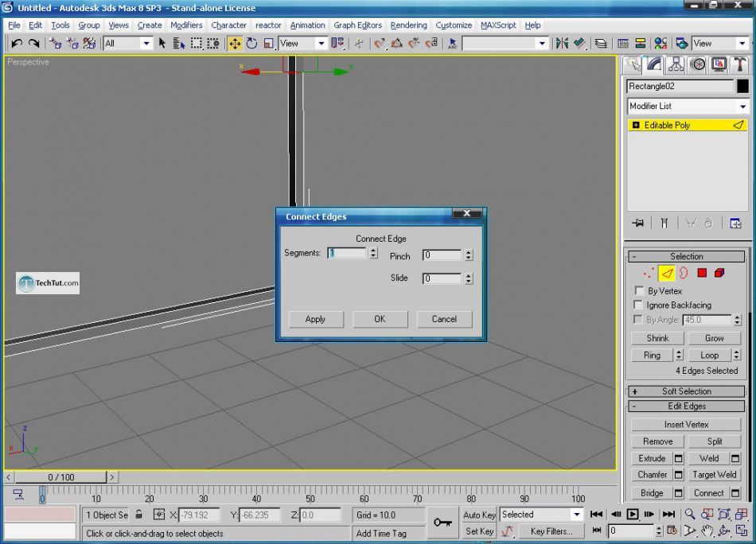Click the Pin Stack icon

tap(638, 223)
